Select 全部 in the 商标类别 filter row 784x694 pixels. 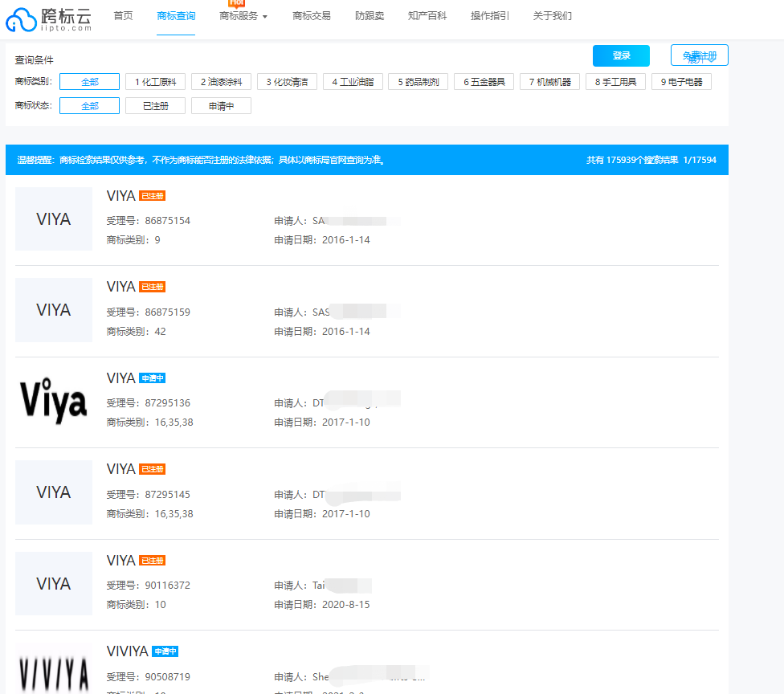tap(88, 81)
